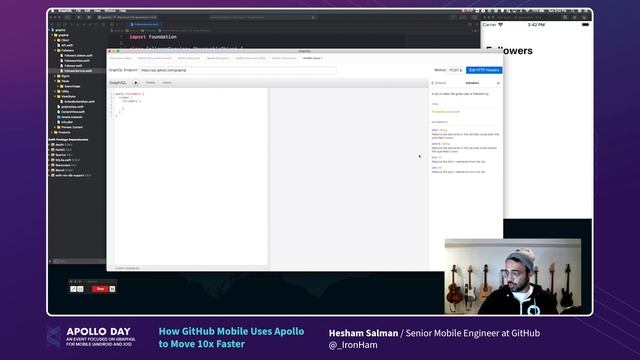Viewport: 640px width, 360px height.
Task: Expand the Preview Content folder
Action: 55,127
